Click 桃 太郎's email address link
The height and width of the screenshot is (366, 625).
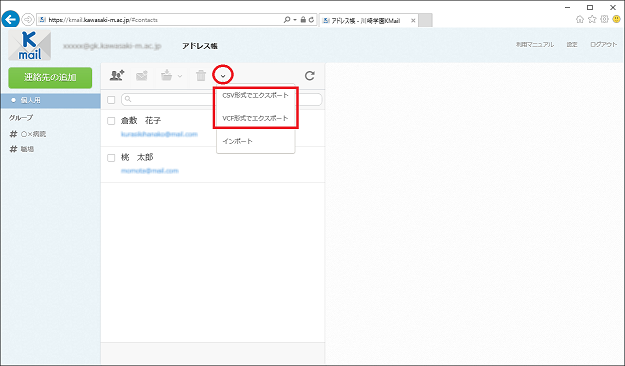[149, 171]
